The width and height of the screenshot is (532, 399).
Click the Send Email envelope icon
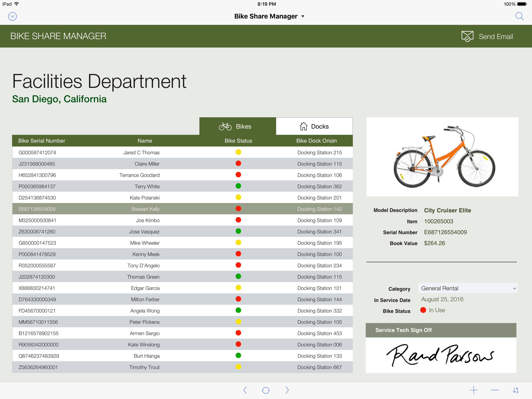click(467, 36)
